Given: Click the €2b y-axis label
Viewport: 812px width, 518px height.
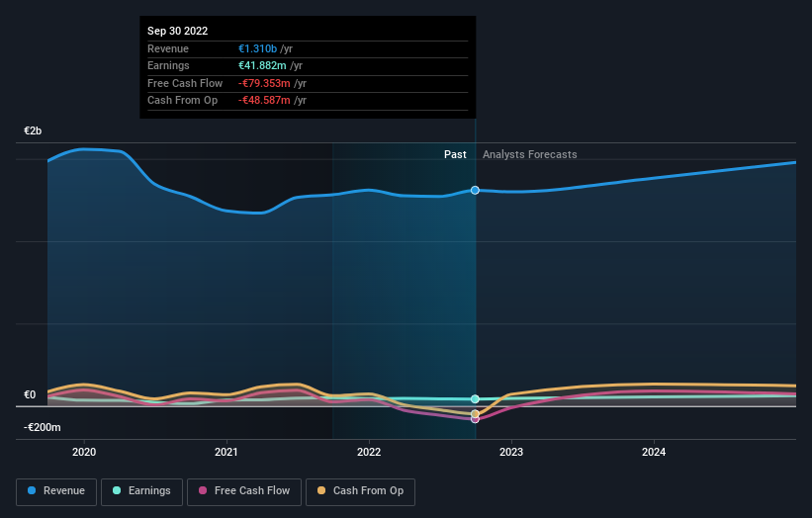Looking at the screenshot, I should tap(33, 130).
